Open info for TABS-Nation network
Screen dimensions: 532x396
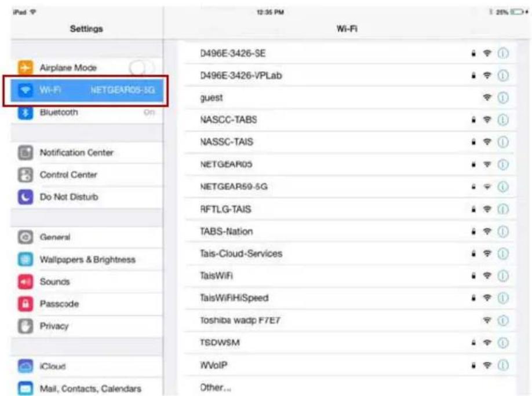pyautogui.click(x=503, y=232)
